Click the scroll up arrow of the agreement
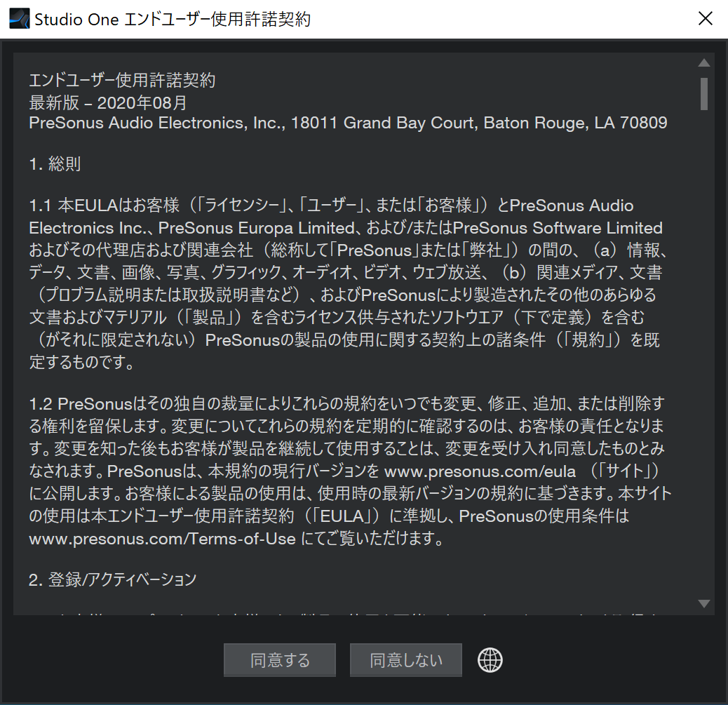 pyautogui.click(x=704, y=63)
